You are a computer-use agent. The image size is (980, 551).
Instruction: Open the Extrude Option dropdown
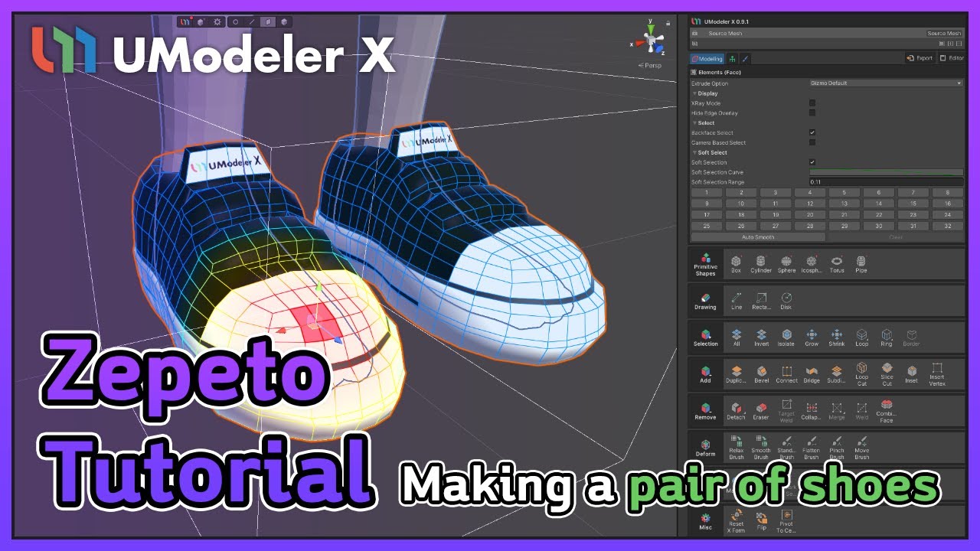point(886,83)
